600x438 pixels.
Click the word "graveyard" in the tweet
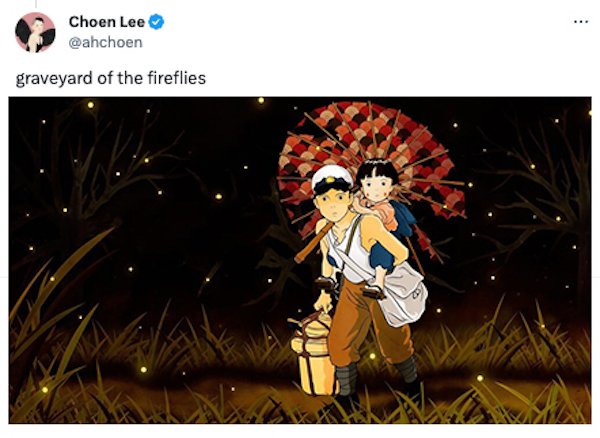54,78
